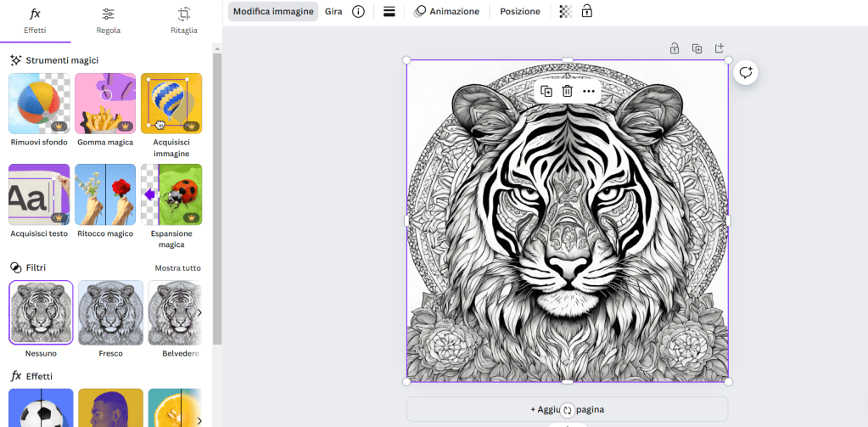The image size is (868, 427).
Task: Duplicate image with floating copy icon
Action: (546, 91)
